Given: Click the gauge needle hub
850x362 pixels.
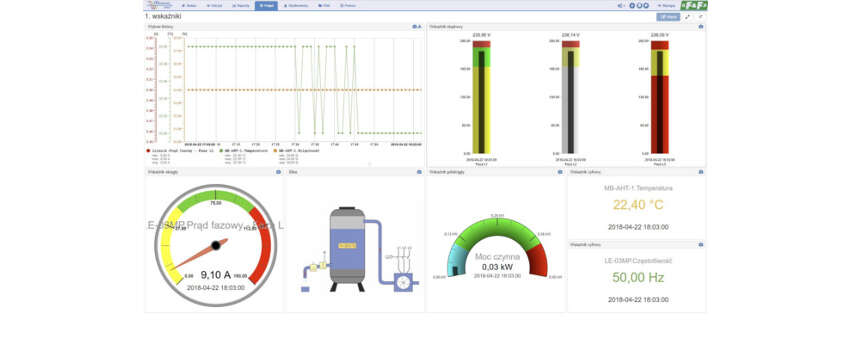Looking at the screenshot, I should pyautogui.click(x=216, y=245).
